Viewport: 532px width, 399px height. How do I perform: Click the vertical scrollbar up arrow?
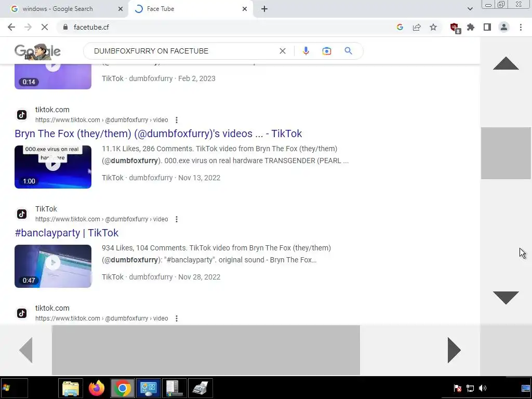tap(506, 63)
